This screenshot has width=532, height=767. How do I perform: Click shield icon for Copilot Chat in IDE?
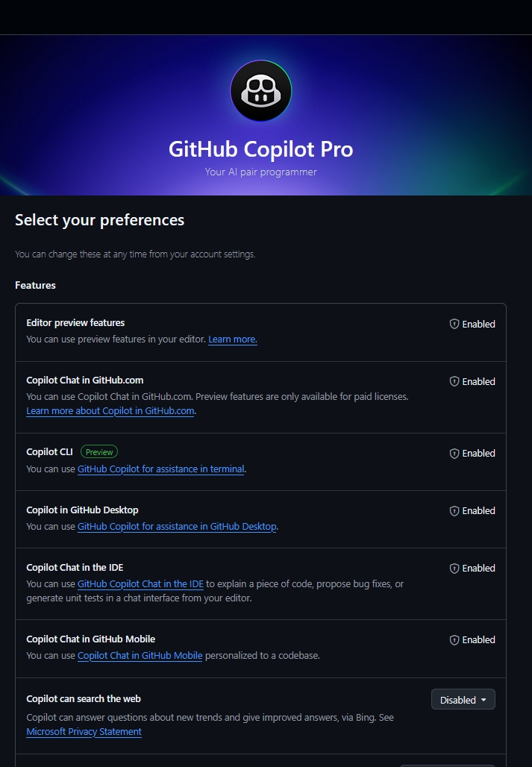[454, 569]
